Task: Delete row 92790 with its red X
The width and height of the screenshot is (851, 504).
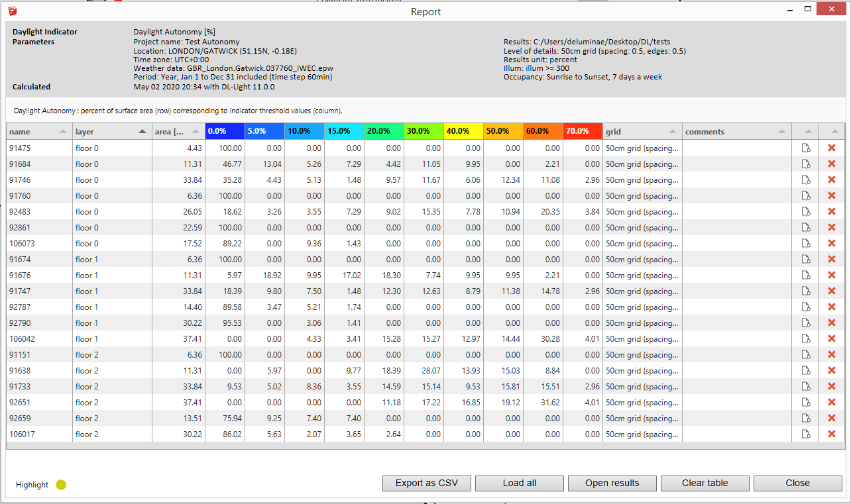Action: coord(832,323)
